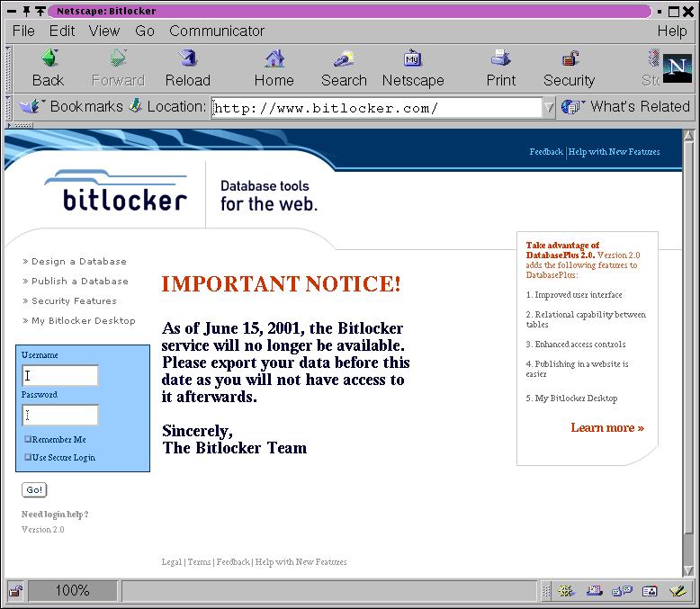Open the Communicator menu
This screenshot has width=700, height=609.
[217, 31]
